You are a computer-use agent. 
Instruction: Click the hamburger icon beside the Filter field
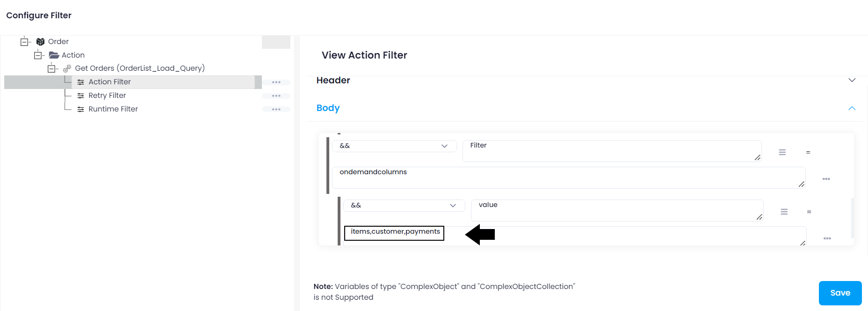pos(782,152)
